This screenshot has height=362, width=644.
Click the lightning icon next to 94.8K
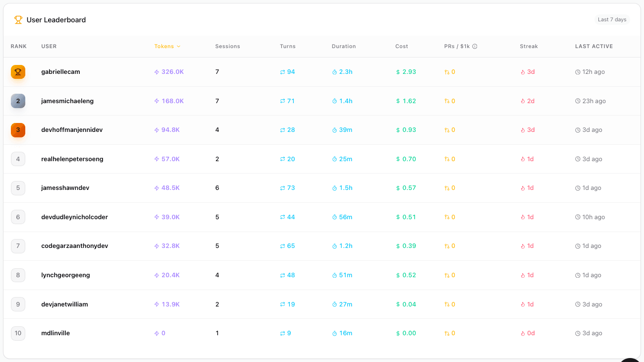157,130
